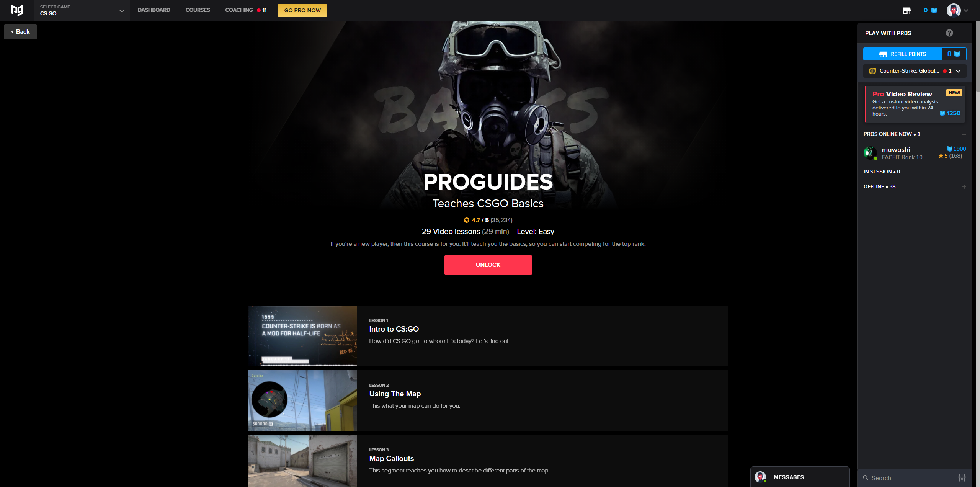Click the red Unlock button
980x487 pixels.
[488, 265]
